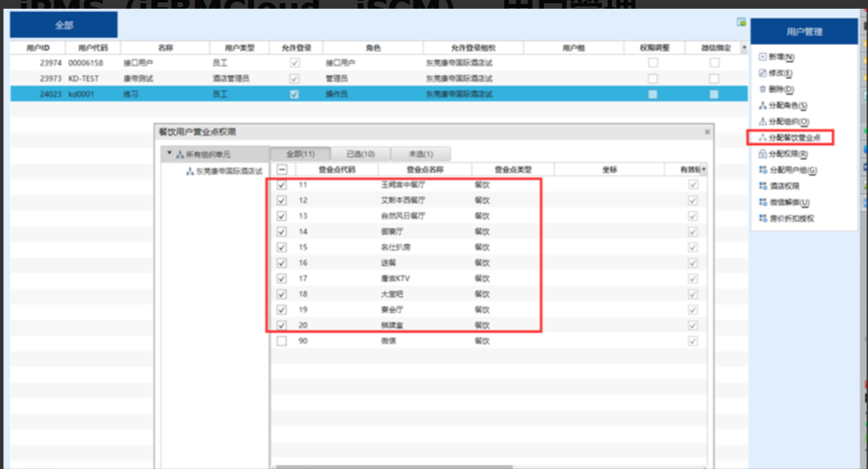Screen dimensions: 868x469
Task: Click the 酒店权限 hotel permission icon
Action: tap(763, 186)
